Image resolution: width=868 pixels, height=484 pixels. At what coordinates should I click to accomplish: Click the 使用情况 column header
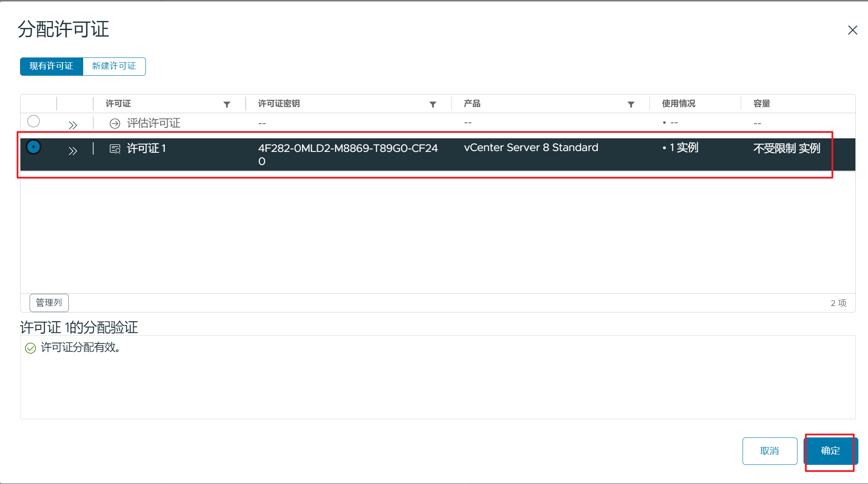point(679,104)
